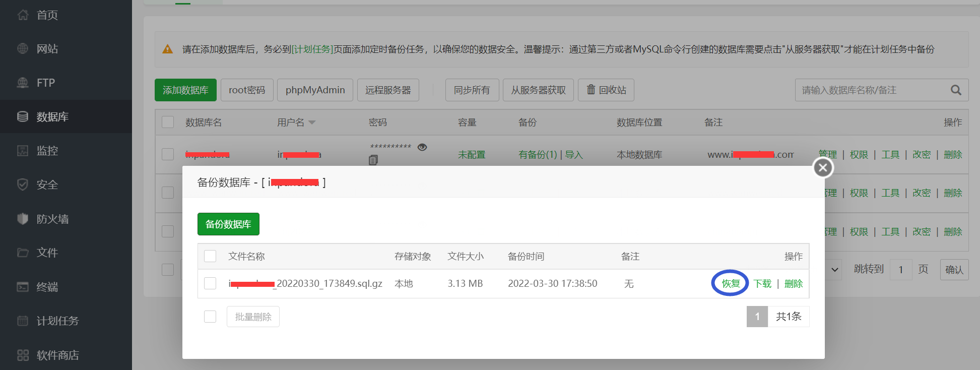This screenshot has height=370, width=980.
Task: Click the green Backup Database (备份数据库) button
Action: (228, 224)
